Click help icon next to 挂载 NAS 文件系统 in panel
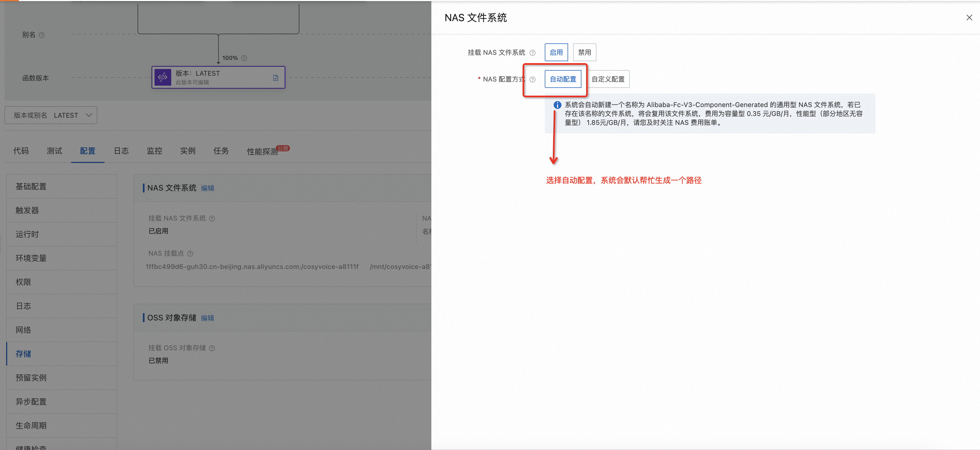 point(533,53)
